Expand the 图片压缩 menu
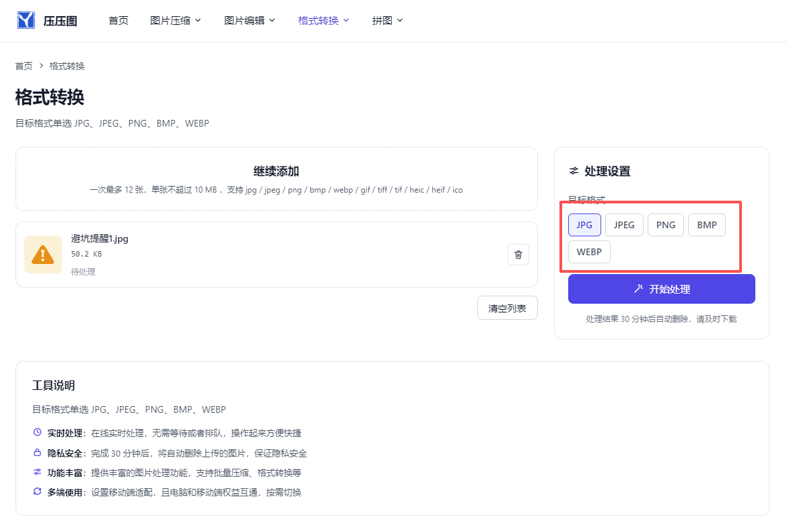This screenshot has height=532, width=787. point(175,21)
